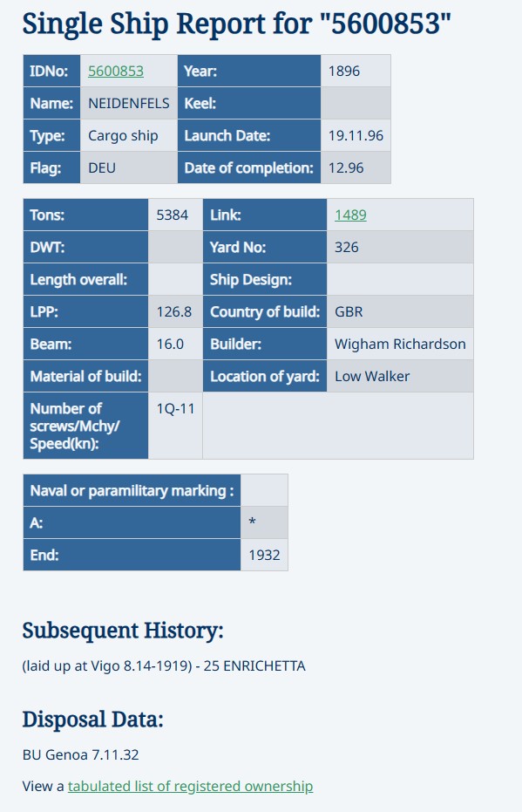Open the Link number 1489
Image resolution: width=522 pixels, height=812 pixels.
pyautogui.click(x=350, y=215)
